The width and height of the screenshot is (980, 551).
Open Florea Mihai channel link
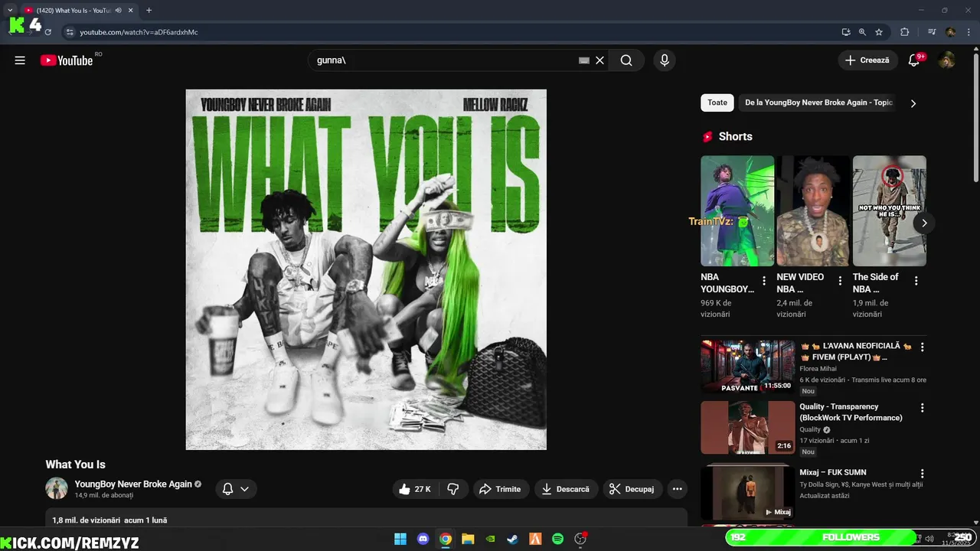point(818,369)
